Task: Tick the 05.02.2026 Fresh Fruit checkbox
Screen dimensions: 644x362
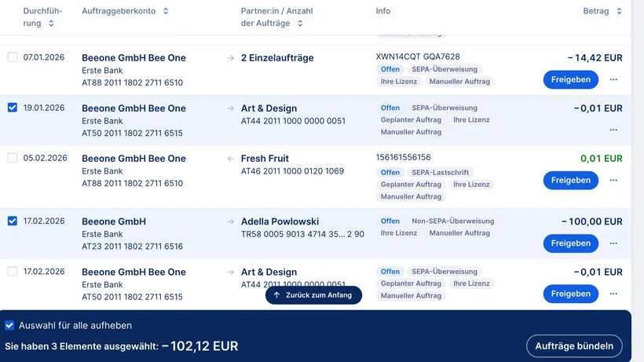Action: (12, 158)
